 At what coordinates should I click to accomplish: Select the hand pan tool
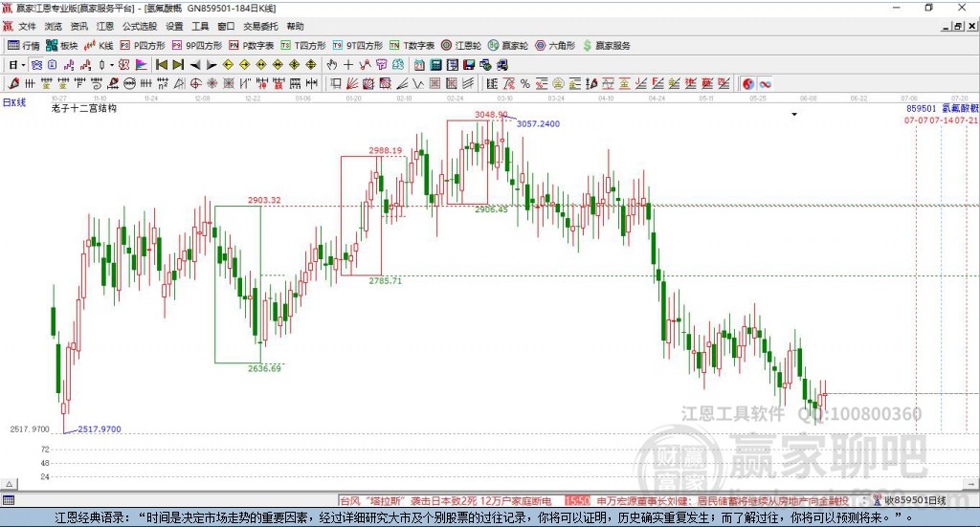click(332, 65)
